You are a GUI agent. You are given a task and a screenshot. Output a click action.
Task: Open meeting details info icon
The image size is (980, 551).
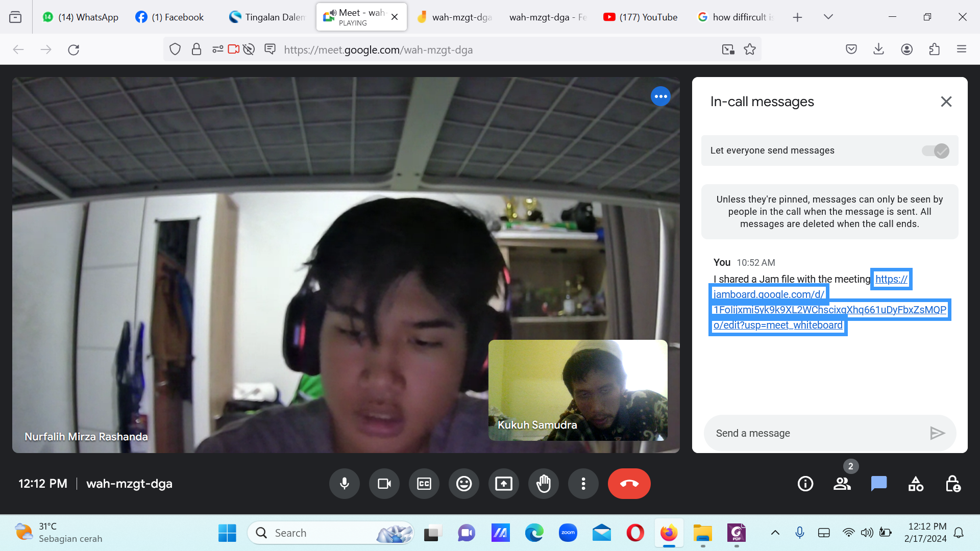tap(805, 484)
